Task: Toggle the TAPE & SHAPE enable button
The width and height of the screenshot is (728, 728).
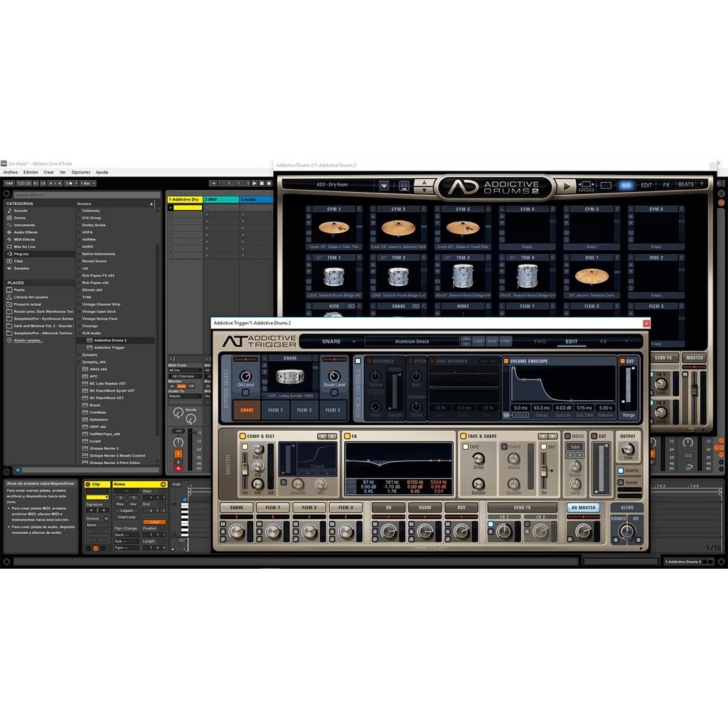Action: click(463, 436)
